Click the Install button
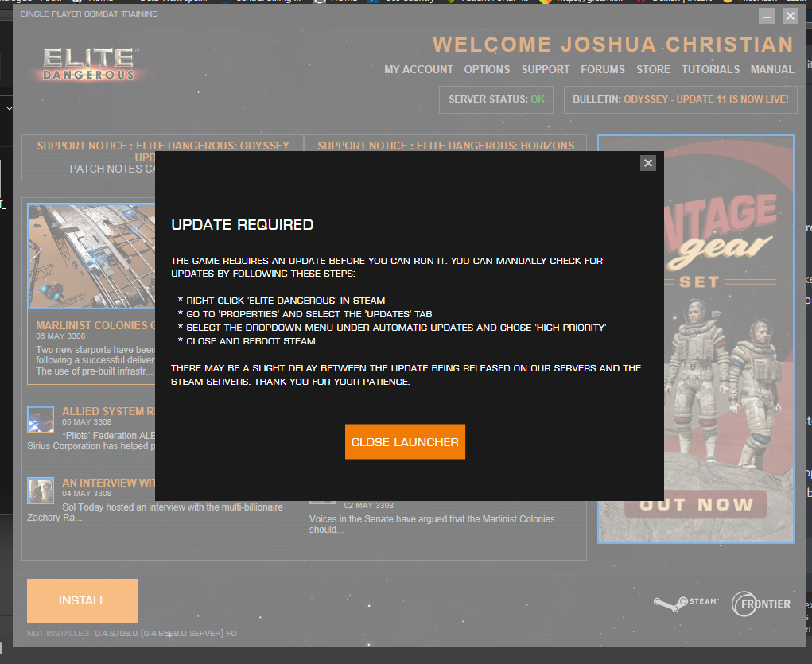Screen dimensions: 812x664 pyautogui.click(x=83, y=601)
